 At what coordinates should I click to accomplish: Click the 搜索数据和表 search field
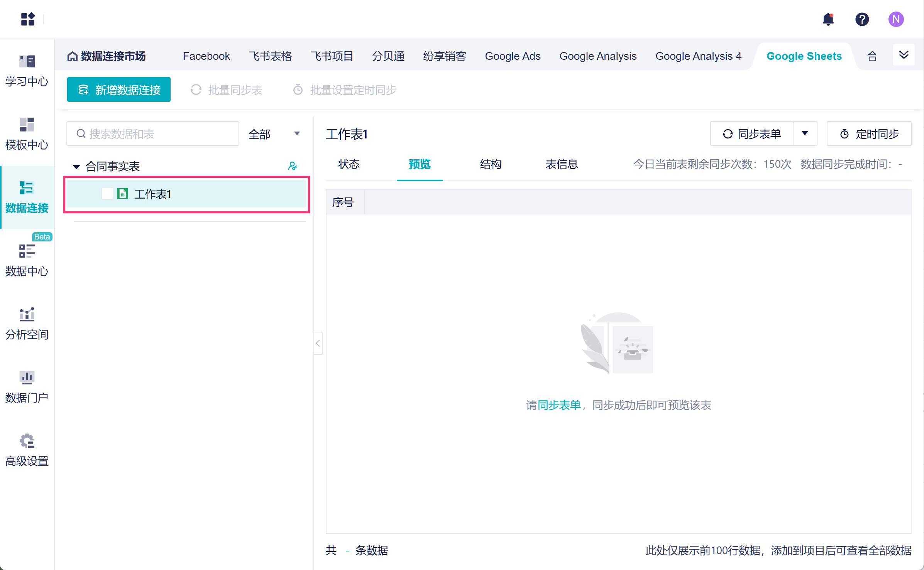click(153, 134)
